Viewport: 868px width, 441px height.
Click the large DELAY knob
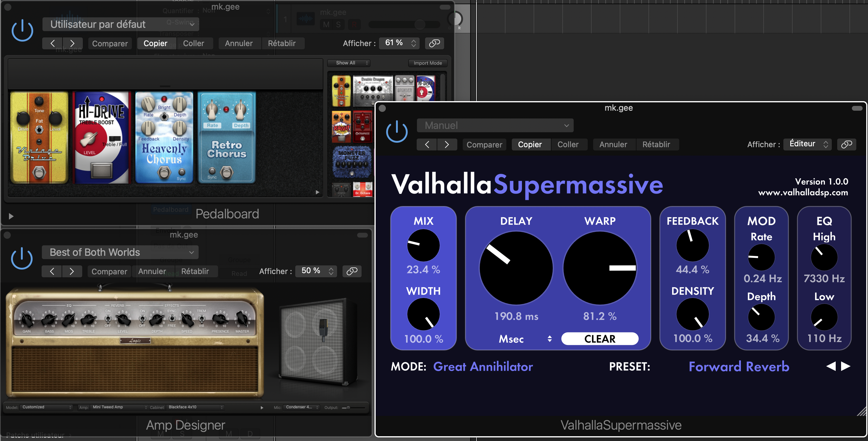pos(516,268)
